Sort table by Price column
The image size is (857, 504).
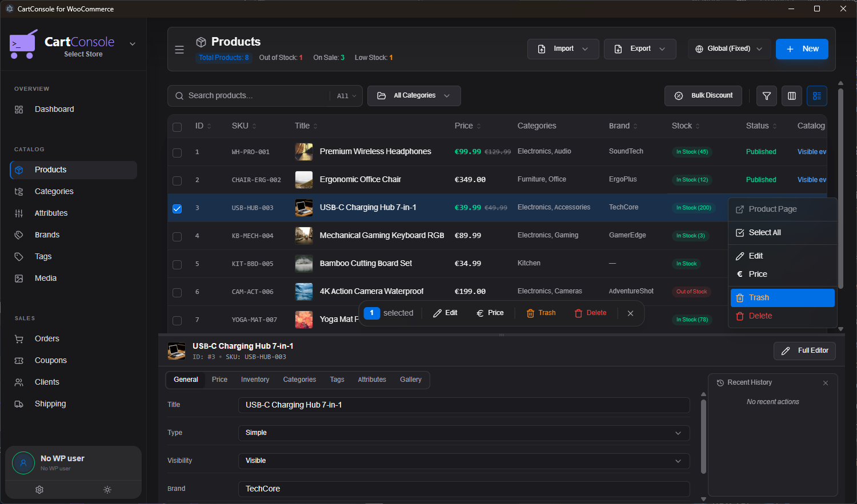pos(468,126)
